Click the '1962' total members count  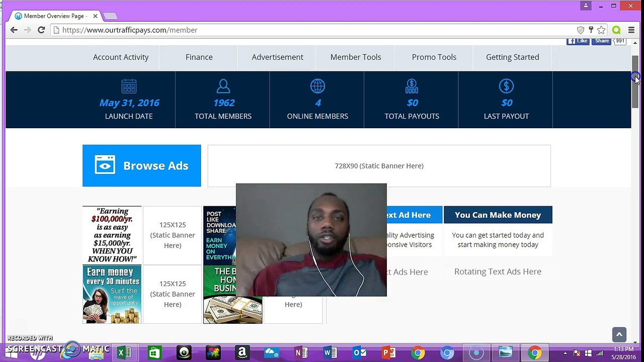(223, 103)
